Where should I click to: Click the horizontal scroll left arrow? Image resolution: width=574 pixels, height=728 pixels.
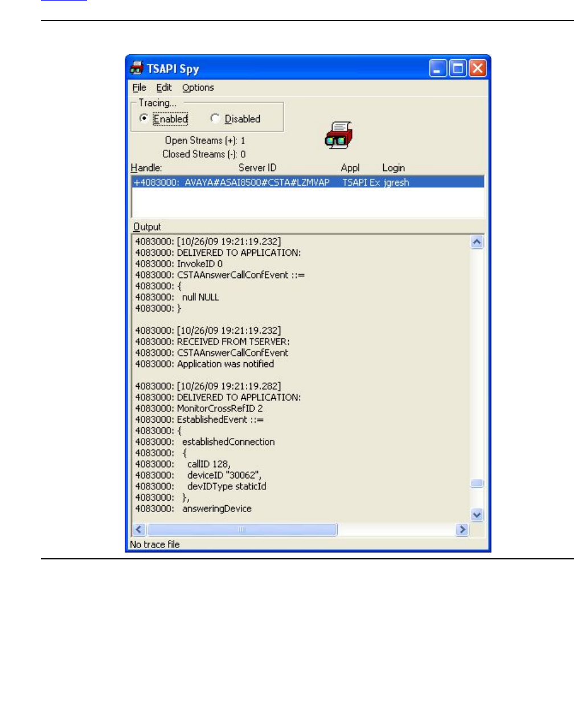pos(139,530)
